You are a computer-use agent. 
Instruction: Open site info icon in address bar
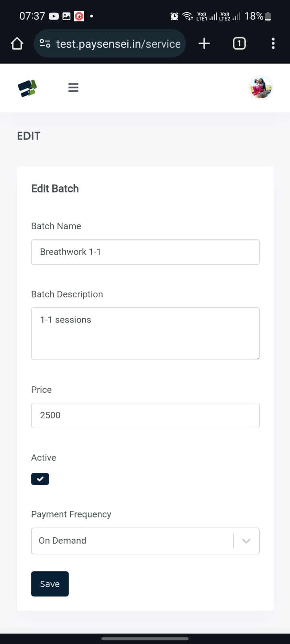point(45,43)
